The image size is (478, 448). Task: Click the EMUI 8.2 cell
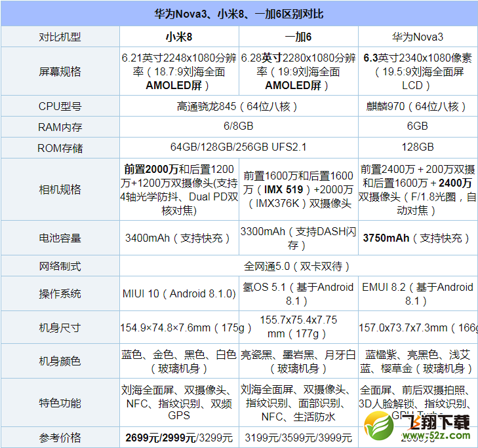click(418, 293)
